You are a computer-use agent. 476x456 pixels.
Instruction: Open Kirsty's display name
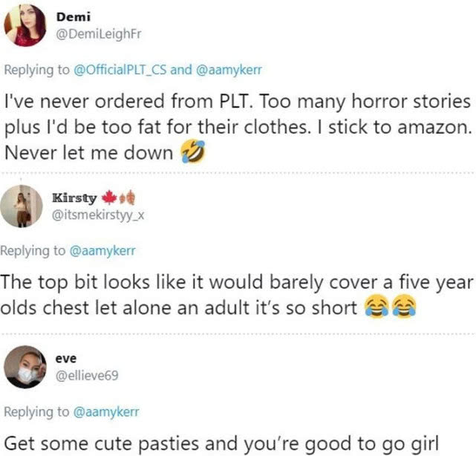tap(74, 198)
